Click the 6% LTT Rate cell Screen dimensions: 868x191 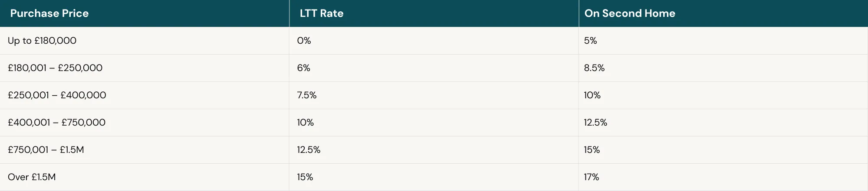303,68
